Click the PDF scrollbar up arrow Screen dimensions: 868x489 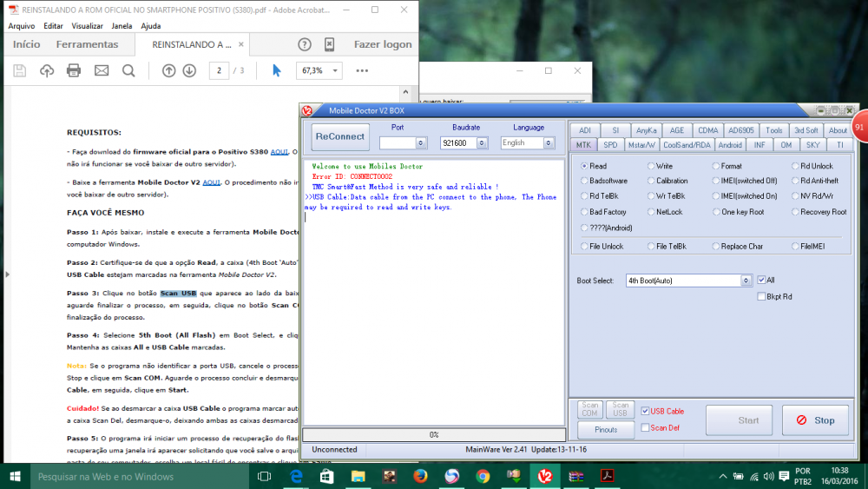pyautogui.click(x=405, y=92)
